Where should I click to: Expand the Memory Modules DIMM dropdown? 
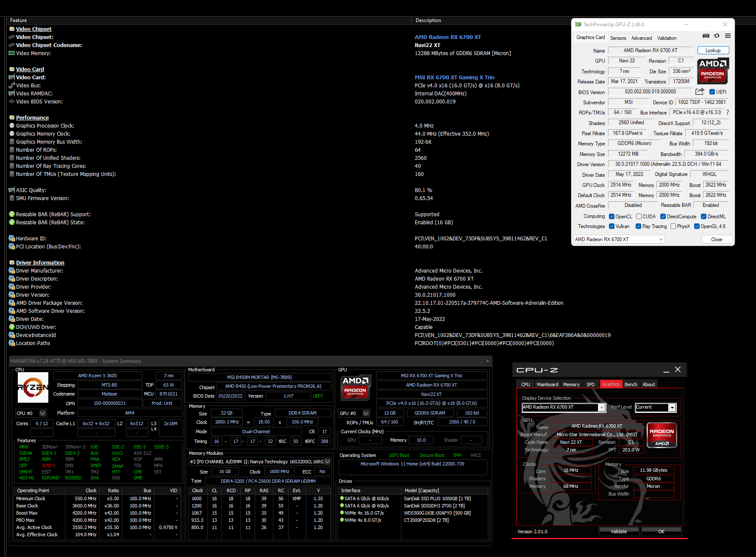[260, 462]
